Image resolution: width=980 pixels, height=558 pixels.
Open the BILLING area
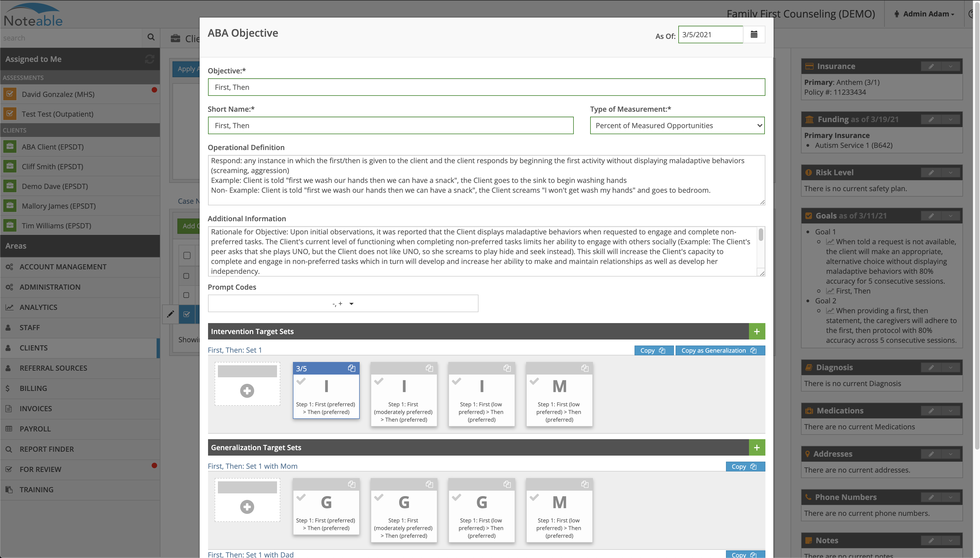coord(33,388)
